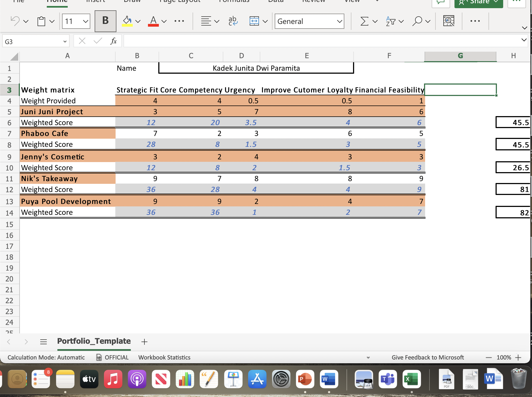Screen dimensions: 532x397
Task: Click the Wrap Text icon
Action: pyautogui.click(x=233, y=21)
